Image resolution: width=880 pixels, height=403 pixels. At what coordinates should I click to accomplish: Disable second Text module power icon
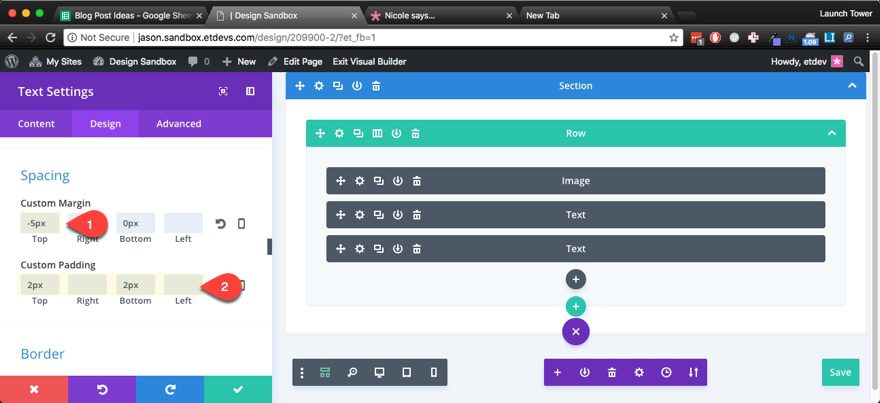pos(398,249)
